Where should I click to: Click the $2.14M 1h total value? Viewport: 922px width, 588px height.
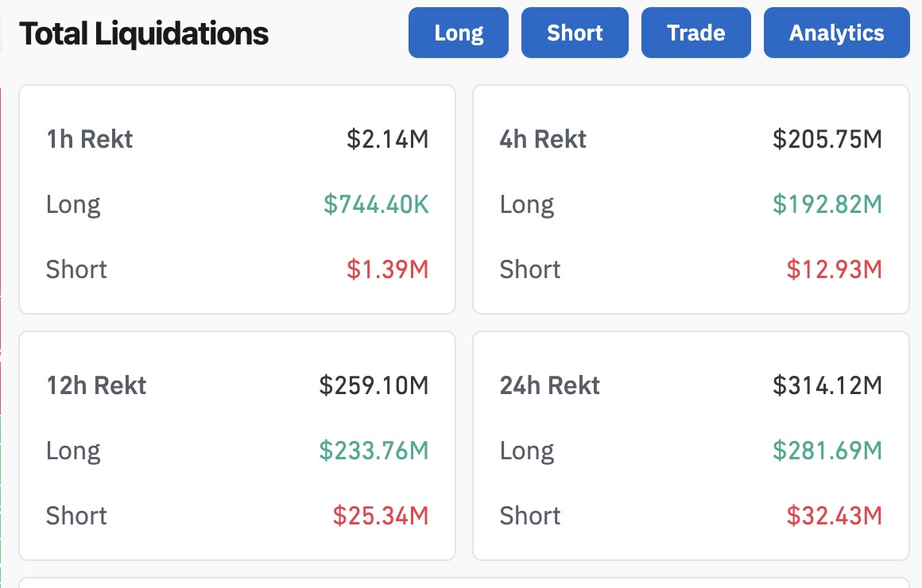388,140
